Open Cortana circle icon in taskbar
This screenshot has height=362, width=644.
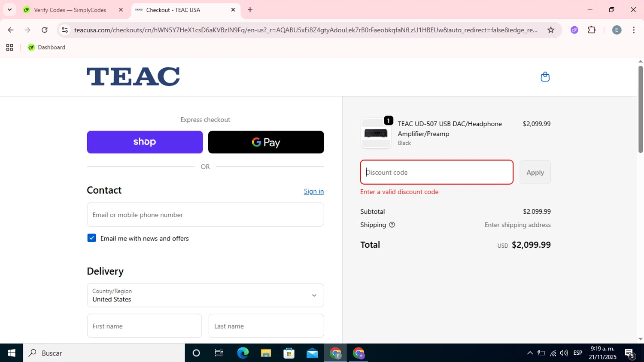click(196, 353)
